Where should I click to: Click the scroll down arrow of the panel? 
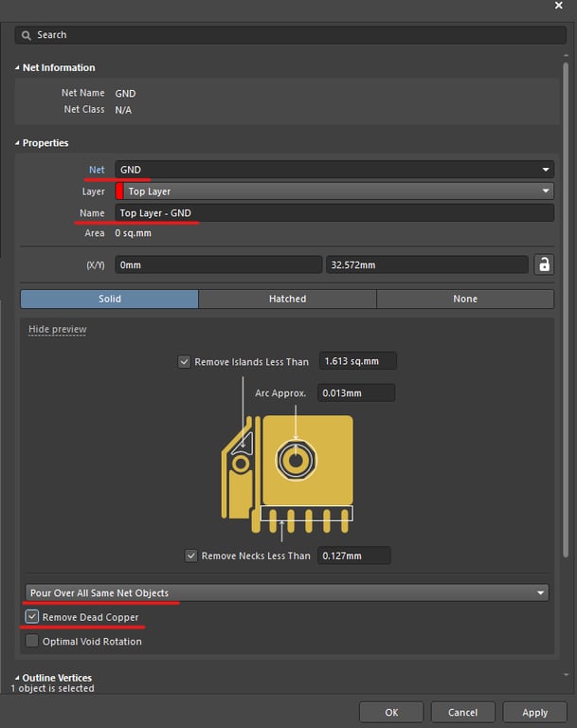tap(566, 675)
